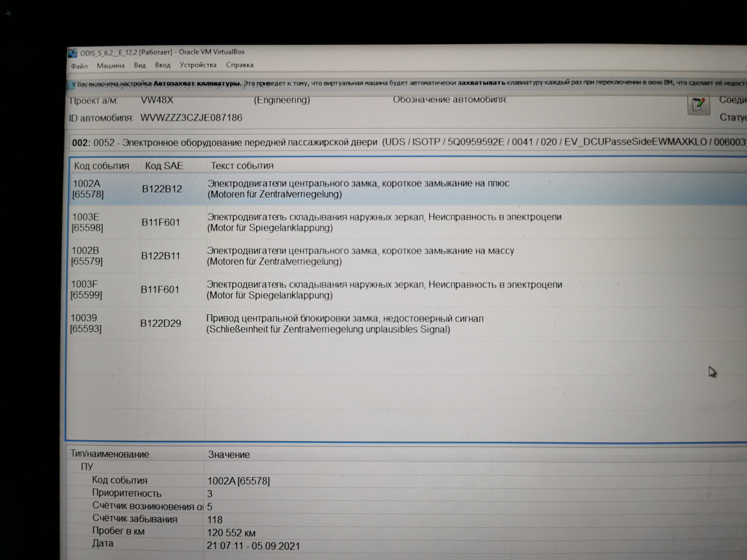
Task: Select event row 1003E [65598]
Action: pos(409,222)
